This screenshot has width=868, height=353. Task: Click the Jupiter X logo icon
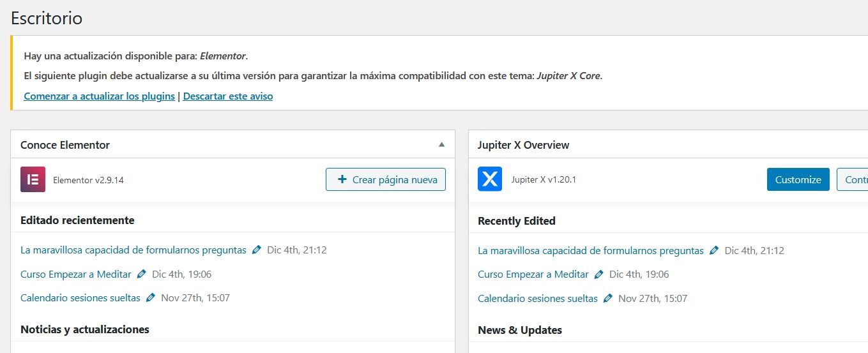490,179
